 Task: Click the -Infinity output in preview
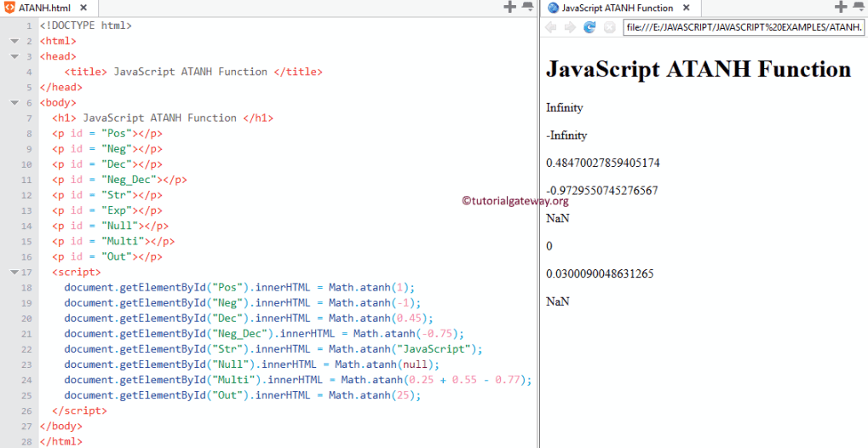coord(566,135)
